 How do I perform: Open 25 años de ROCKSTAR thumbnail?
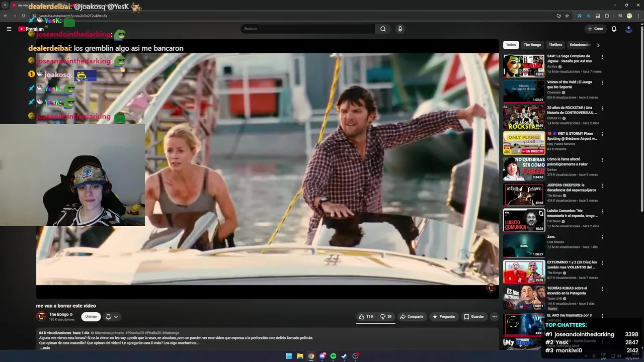click(524, 117)
